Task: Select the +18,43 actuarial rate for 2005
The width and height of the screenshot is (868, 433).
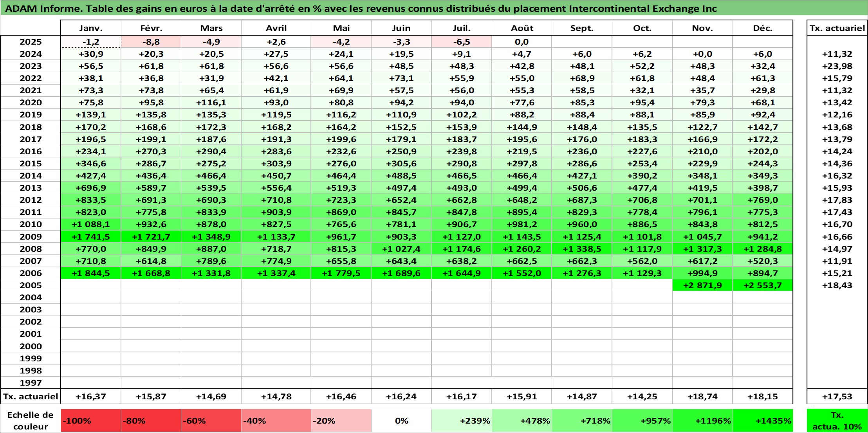Action: tap(837, 285)
